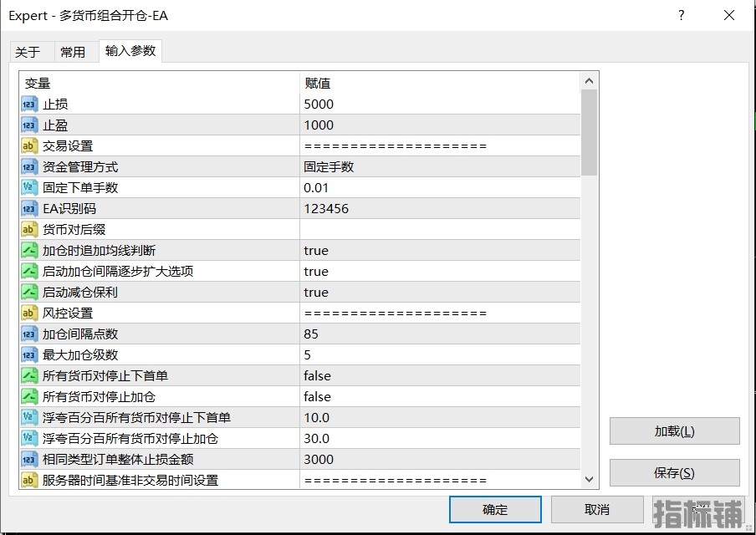The image size is (756, 535).
Task: Edit the EA识别码 value 123456
Action: [x=440, y=209]
